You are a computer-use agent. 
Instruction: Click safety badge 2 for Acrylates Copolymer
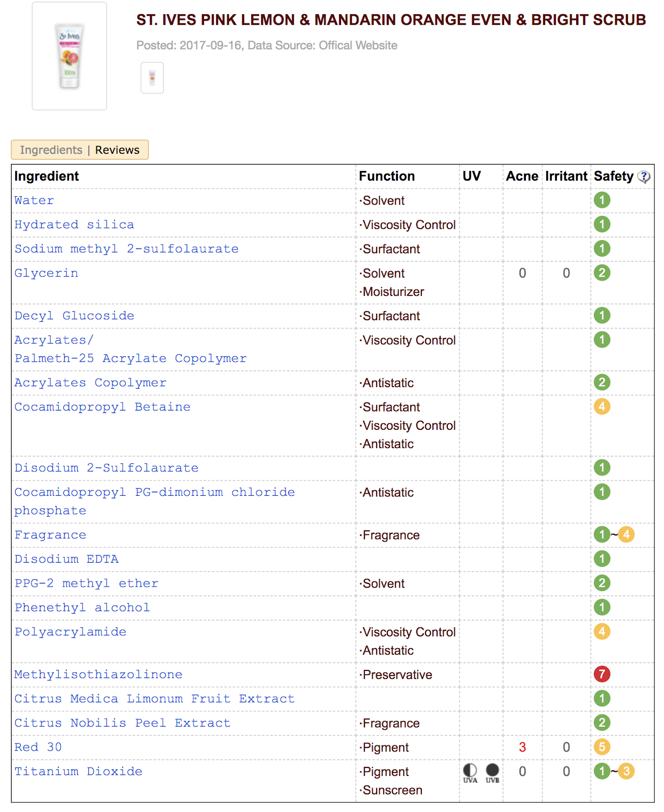pyautogui.click(x=602, y=382)
